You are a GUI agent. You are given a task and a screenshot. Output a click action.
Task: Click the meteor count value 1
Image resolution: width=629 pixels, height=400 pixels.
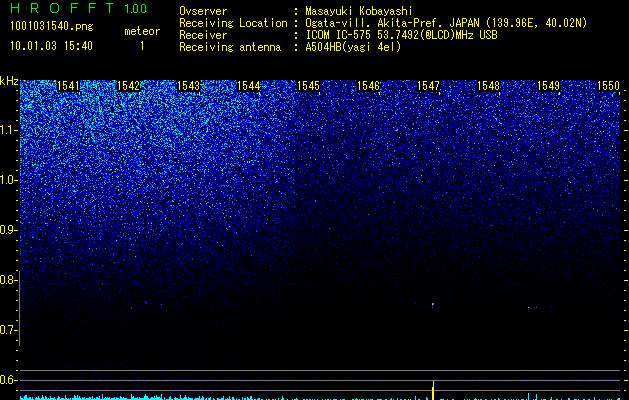[x=142, y=46]
